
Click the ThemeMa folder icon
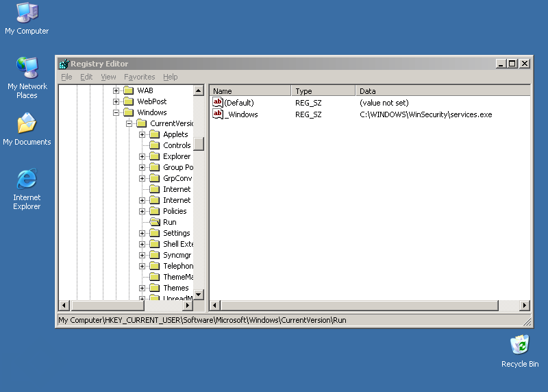155,277
